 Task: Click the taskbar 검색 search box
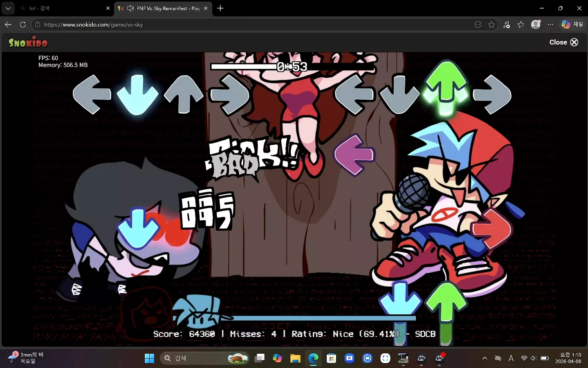point(205,359)
